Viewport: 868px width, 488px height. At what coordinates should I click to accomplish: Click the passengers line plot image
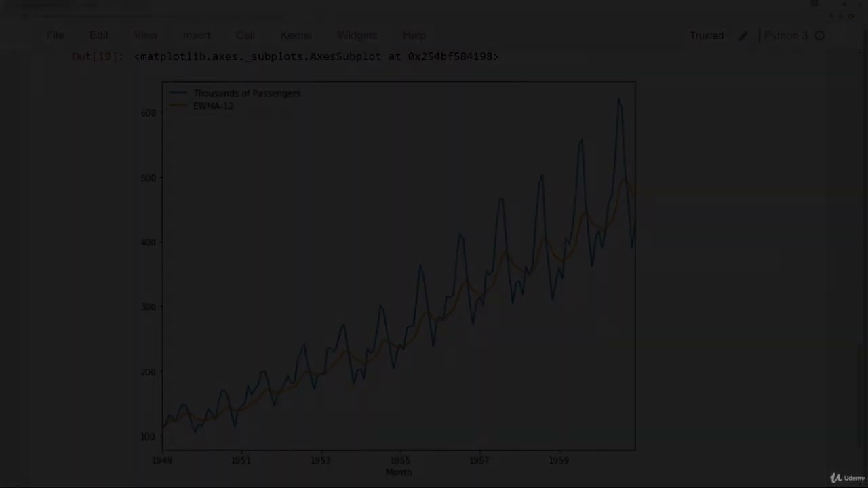point(387,281)
